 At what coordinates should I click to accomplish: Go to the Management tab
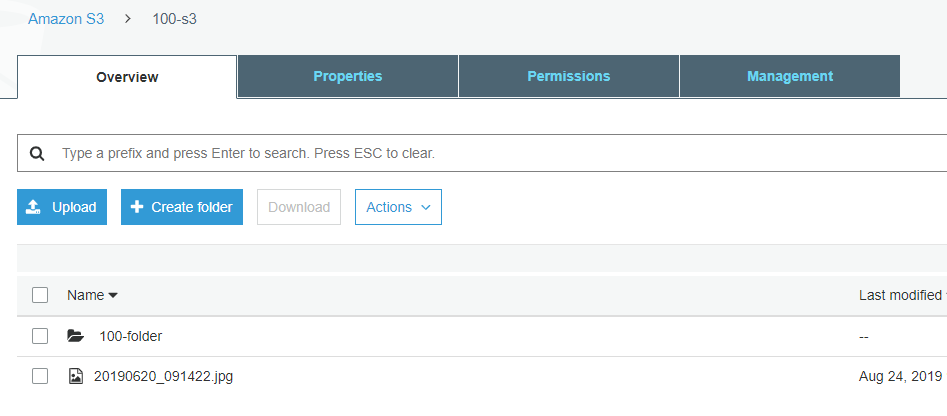(x=790, y=76)
